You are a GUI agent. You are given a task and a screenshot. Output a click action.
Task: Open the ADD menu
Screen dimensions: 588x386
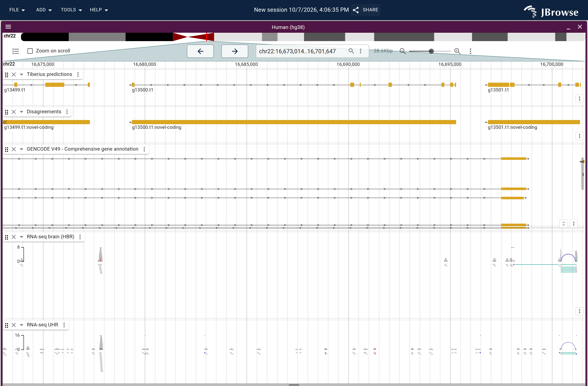[44, 10]
